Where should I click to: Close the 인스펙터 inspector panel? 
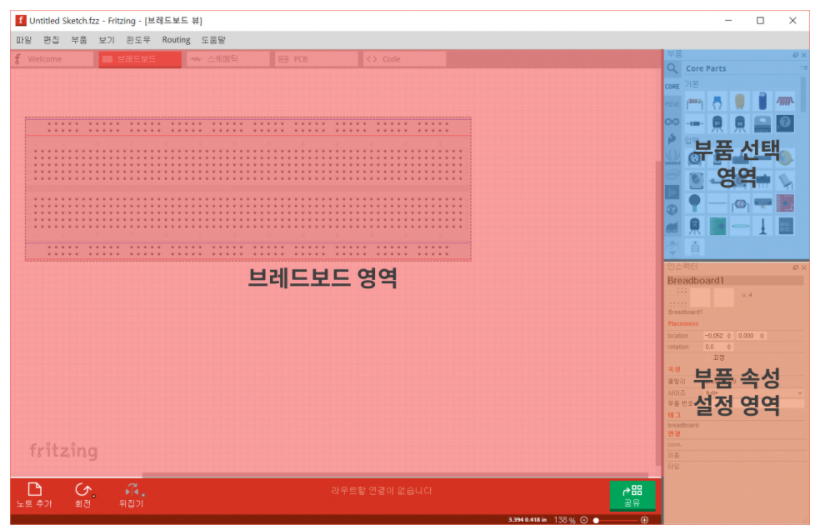[x=804, y=268]
